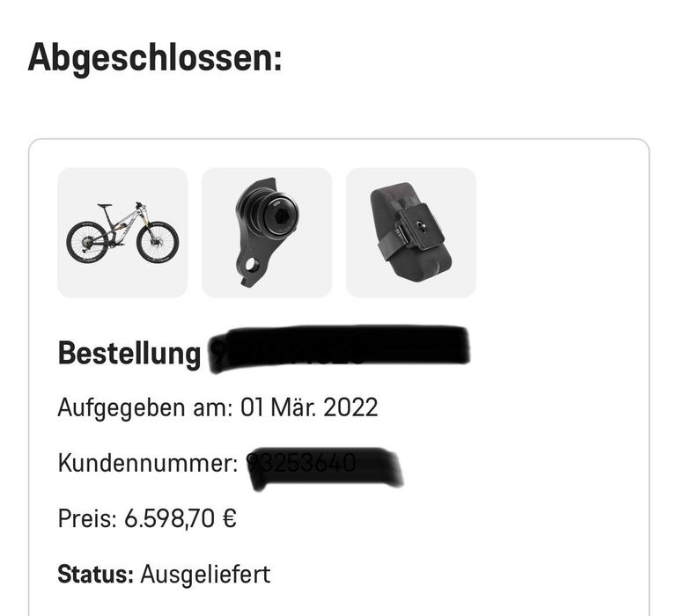Click the order date 01 Mär. 2022
Screen dimensions: 678x616
coord(309,408)
